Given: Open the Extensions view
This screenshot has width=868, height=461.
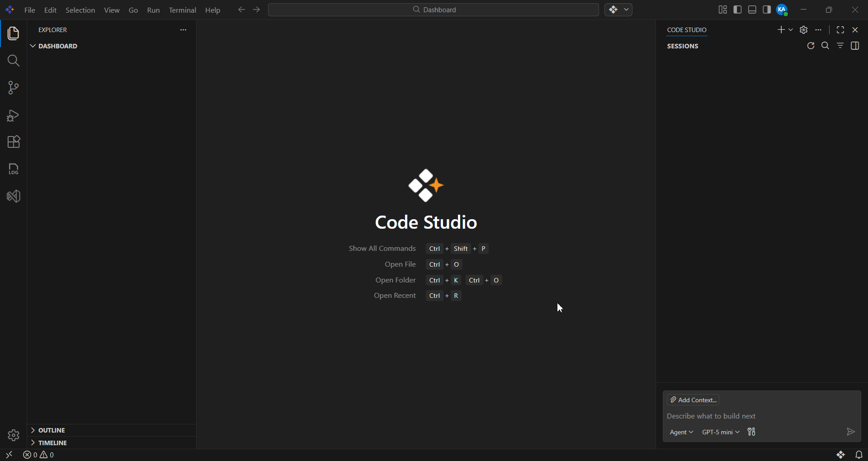Looking at the screenshot, I should (x=13, y=142).
